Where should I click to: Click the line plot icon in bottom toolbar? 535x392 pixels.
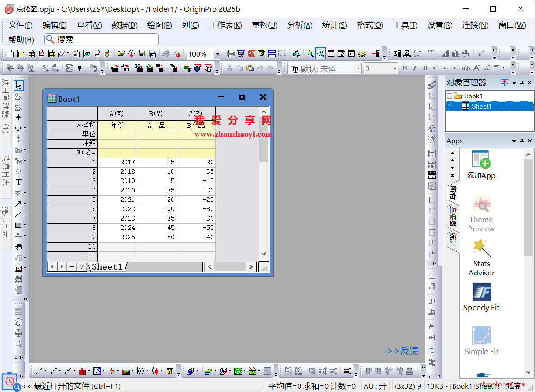39,371
